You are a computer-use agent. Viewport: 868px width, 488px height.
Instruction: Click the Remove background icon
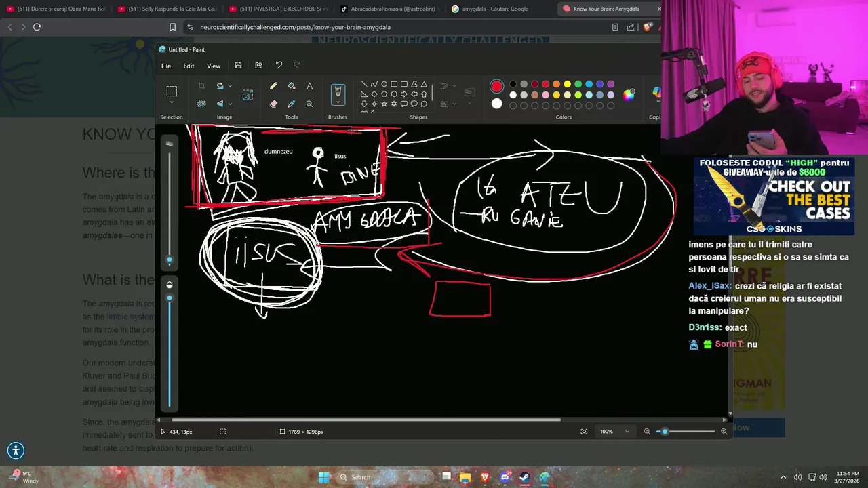pyautogui.click(x=201, y=104)
